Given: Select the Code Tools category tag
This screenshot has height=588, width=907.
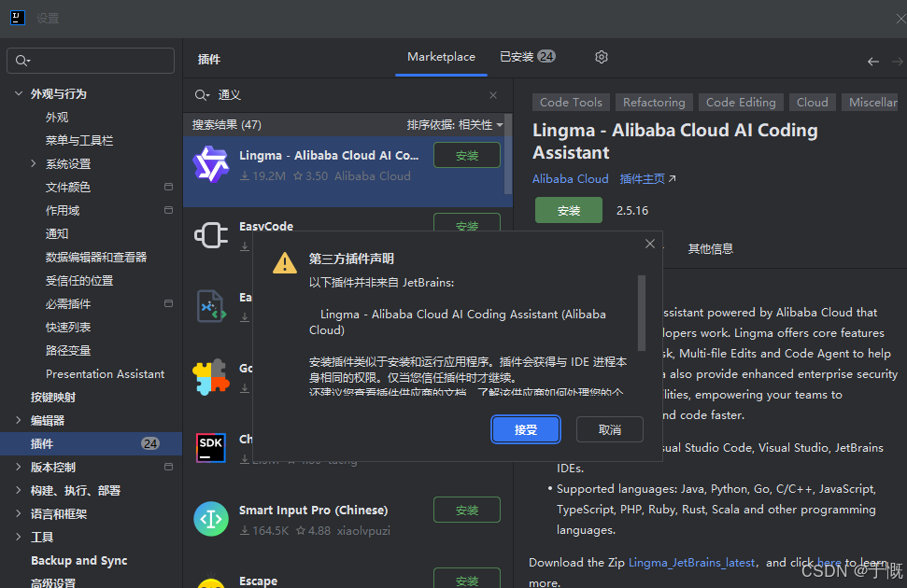Looking at the screenshot, I should pyautogui.click(x=571, y=103).
